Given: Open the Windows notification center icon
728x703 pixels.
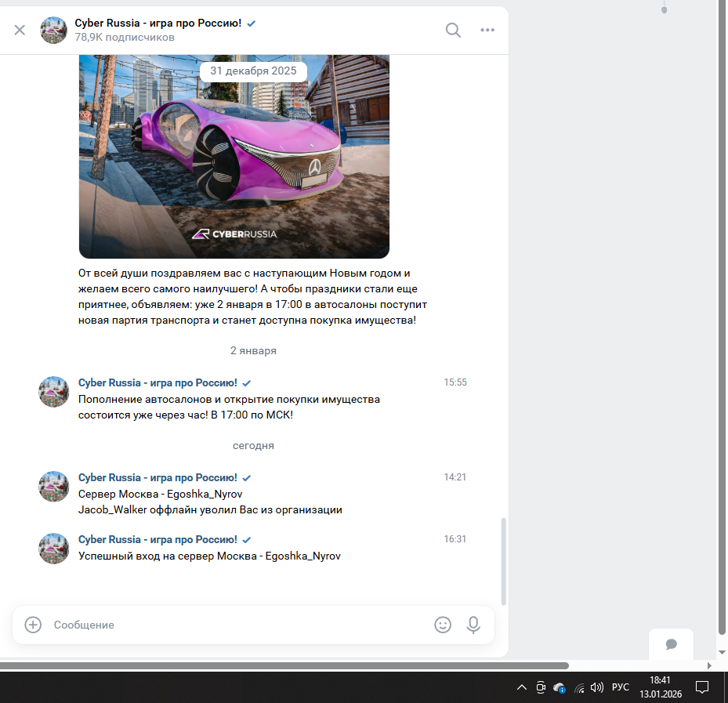Looking at the screenshot, I should (701, 687).
